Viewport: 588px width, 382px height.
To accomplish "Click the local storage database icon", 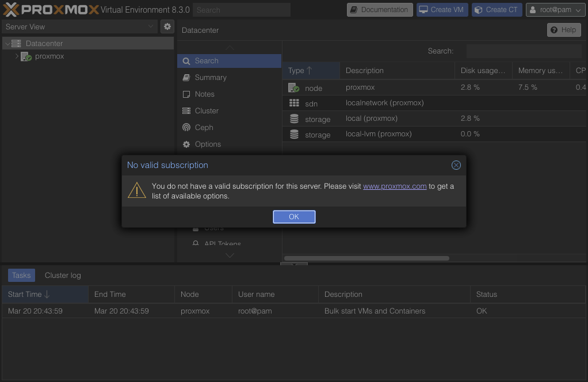I will (294, 119).
